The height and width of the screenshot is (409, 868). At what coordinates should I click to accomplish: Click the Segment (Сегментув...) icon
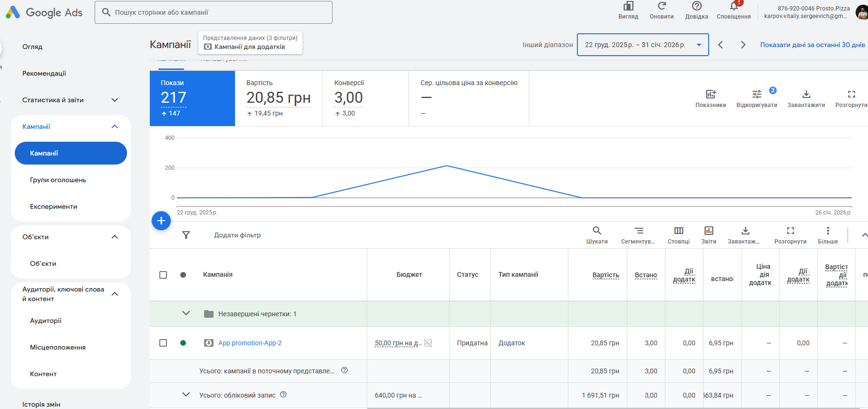[x=638, y=231]
